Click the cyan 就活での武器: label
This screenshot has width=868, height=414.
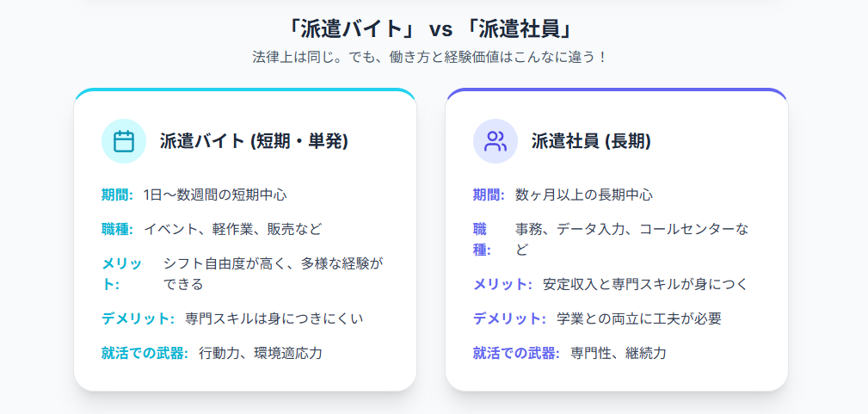pos(145,353)
